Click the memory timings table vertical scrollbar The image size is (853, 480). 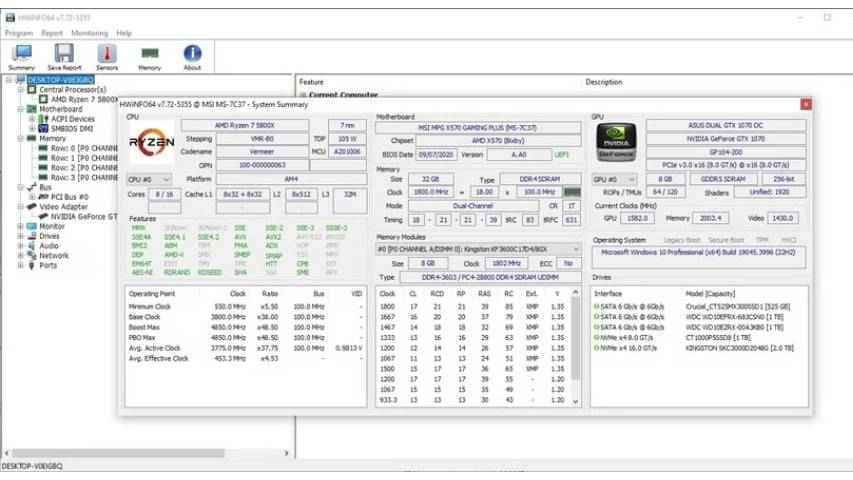[x=576, y=337]
